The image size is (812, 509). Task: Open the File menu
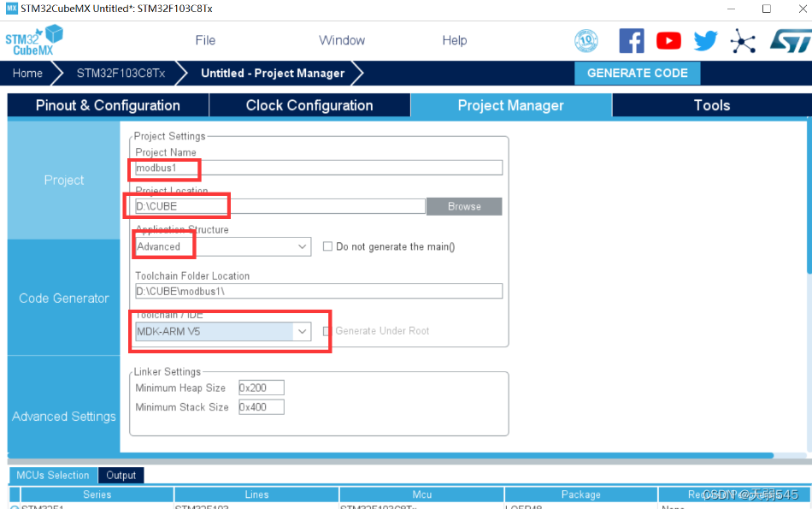click(205, 40)
